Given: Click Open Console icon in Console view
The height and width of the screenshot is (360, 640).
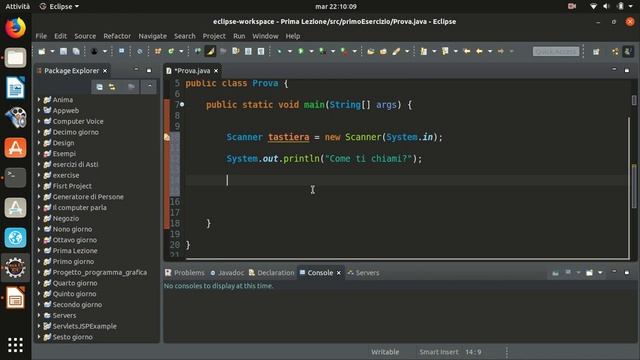Looking at the screenshot, I should [x=589, y=272].
